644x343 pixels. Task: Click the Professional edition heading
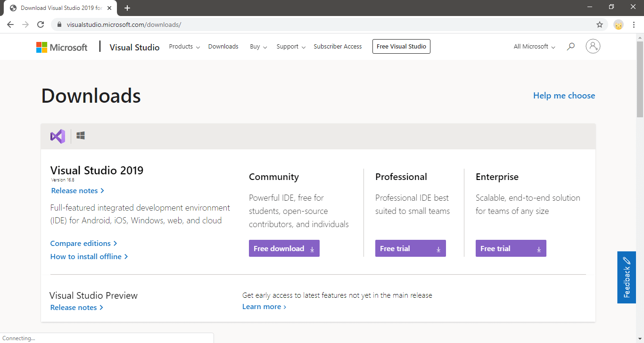click(401, 177)
